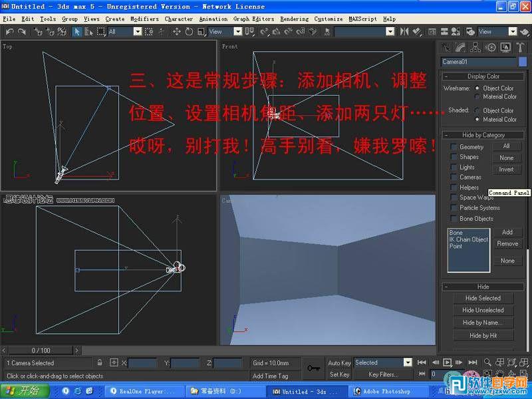Click the Hide Unselected button
The height and width of the screenshot is (399, 532).
click(483, 310)
